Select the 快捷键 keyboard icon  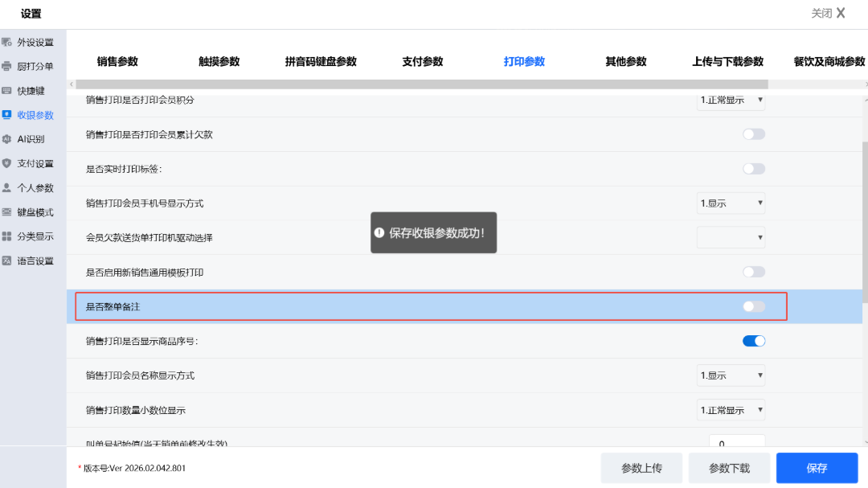click(7, 91)
